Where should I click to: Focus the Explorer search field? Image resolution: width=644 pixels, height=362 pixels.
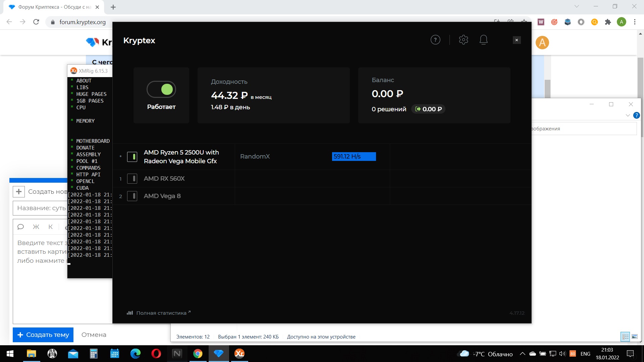[584, 129]
